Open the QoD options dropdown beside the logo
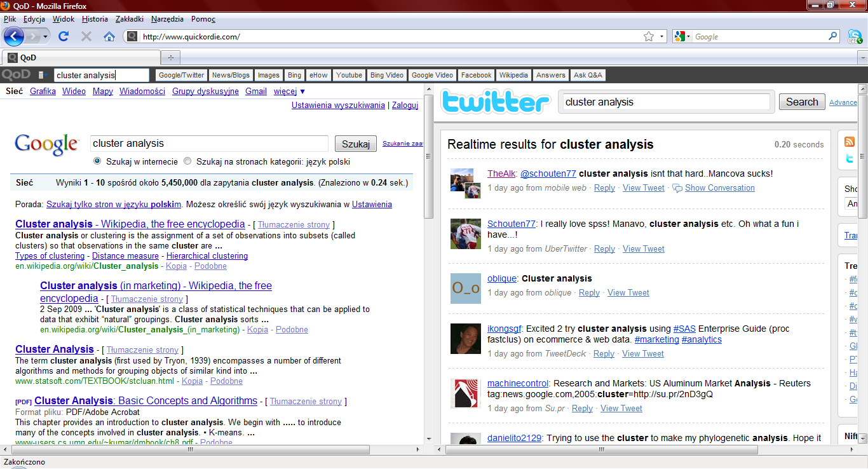Viewport: 868px width, 469px height. pos(43,75)
